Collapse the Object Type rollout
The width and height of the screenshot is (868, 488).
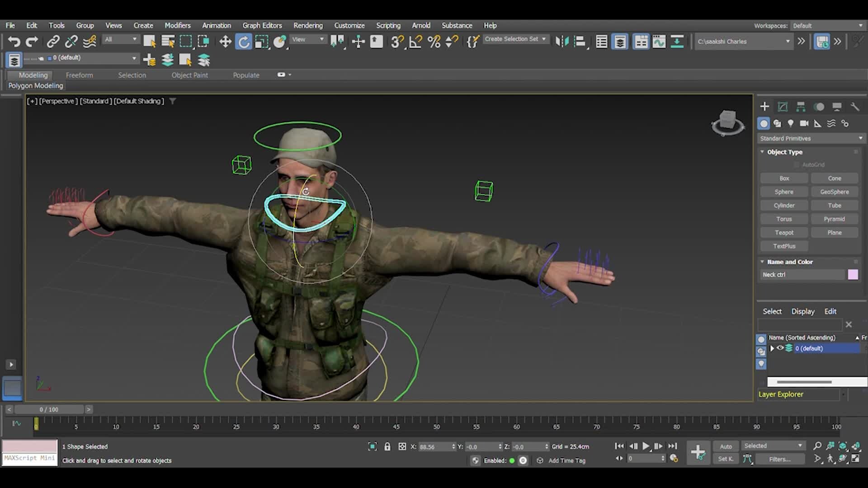pyautogui.click(x=762, y=152)
